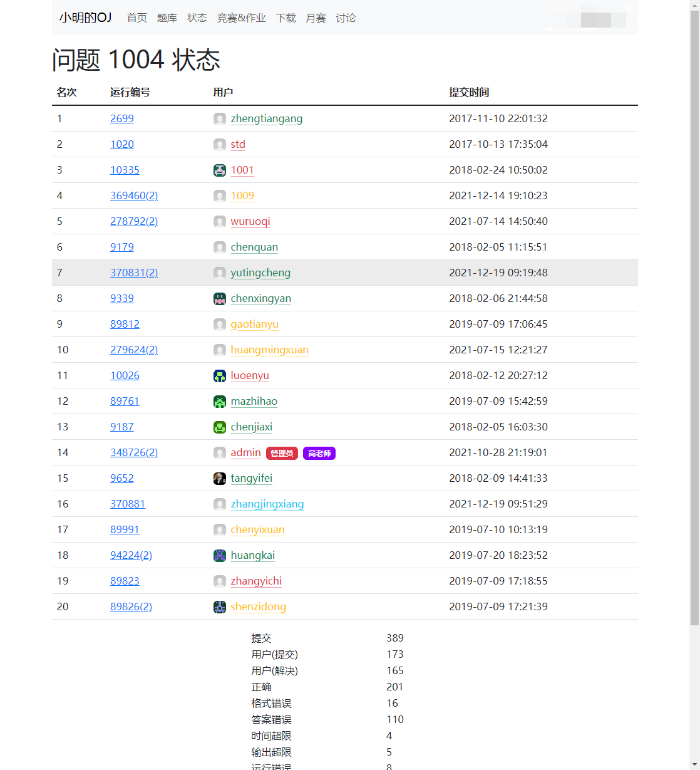Click the 小明的OJ site logo

tap(85, 18)
